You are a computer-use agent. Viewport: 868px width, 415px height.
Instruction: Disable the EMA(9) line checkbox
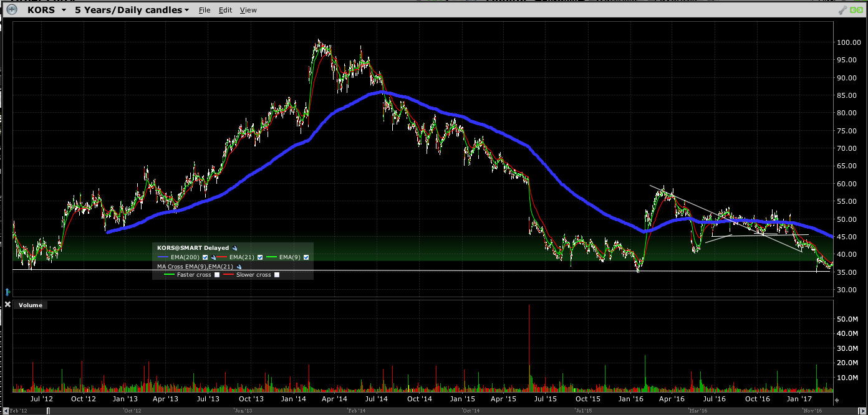point(307,257)
